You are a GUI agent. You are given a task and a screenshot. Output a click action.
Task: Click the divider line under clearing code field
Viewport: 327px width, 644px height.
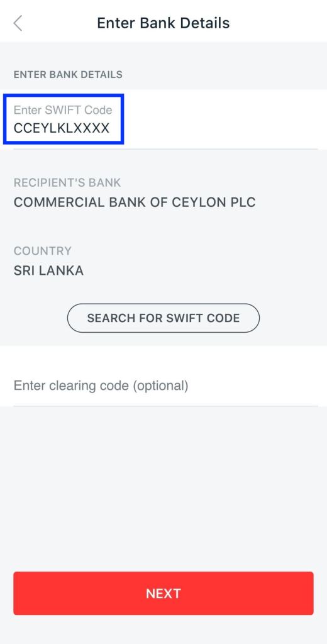165,406
